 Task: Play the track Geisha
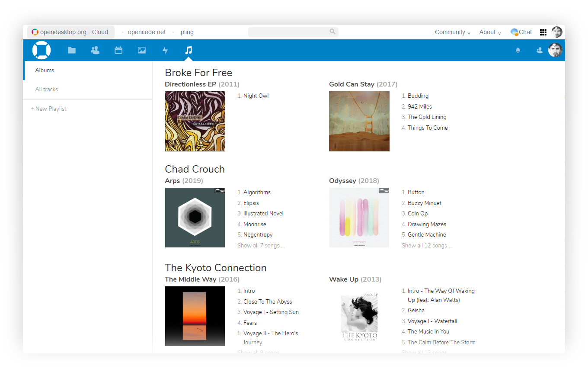(416, 311)
